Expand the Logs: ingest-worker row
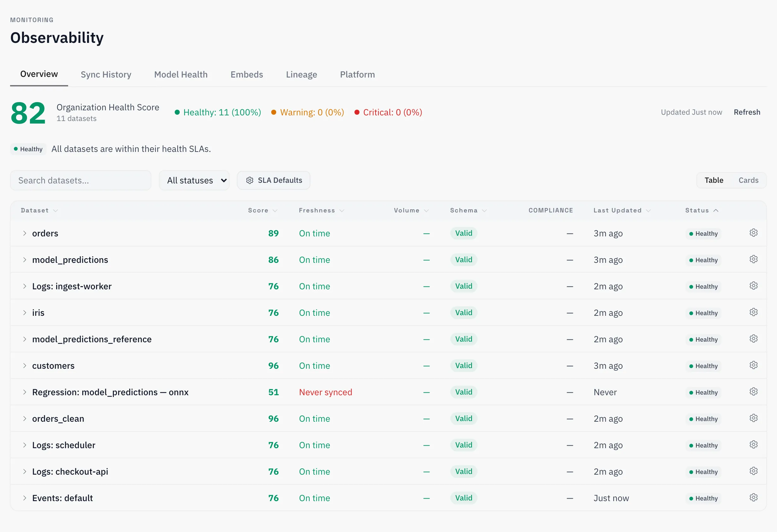 coord(24,286)
